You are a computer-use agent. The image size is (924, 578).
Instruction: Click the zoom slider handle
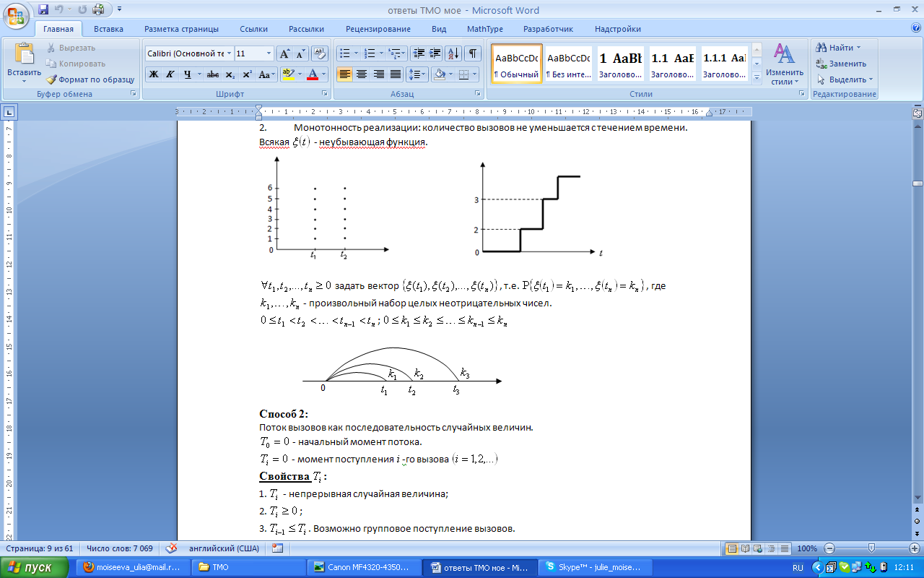coord(872,548)
